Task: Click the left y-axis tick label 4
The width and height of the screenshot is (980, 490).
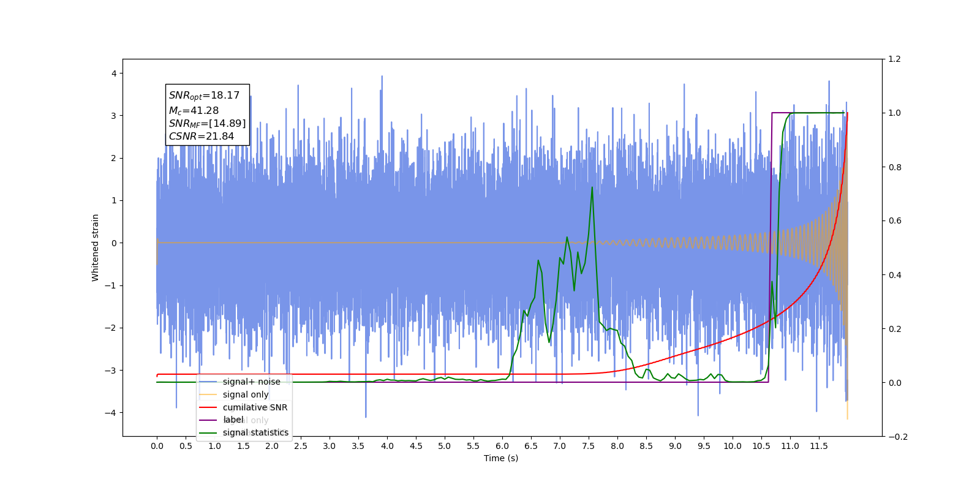Action: click(114, 73)
